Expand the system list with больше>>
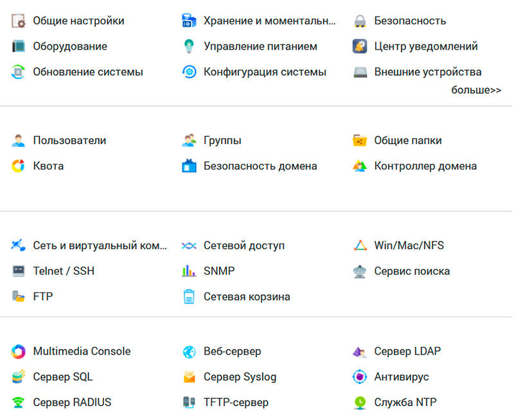The height and width of the screenshot is (420, 514). 475,90
